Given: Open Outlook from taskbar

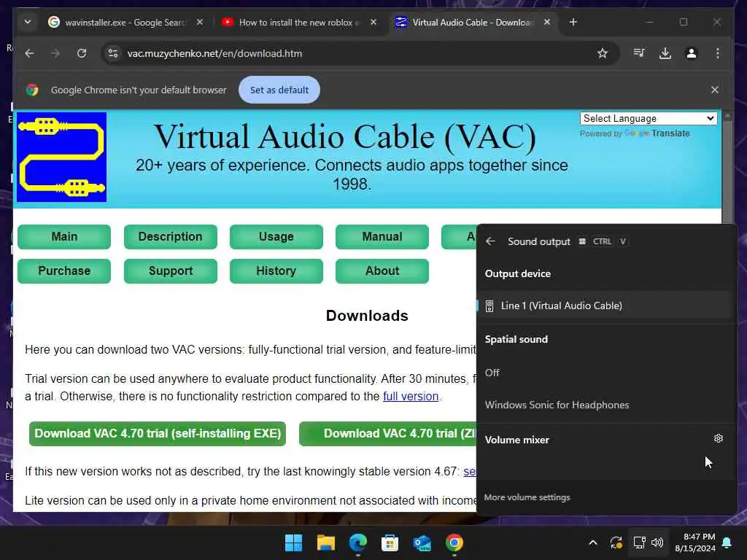Looking at the screenshot, I should (x=422, y=542).
